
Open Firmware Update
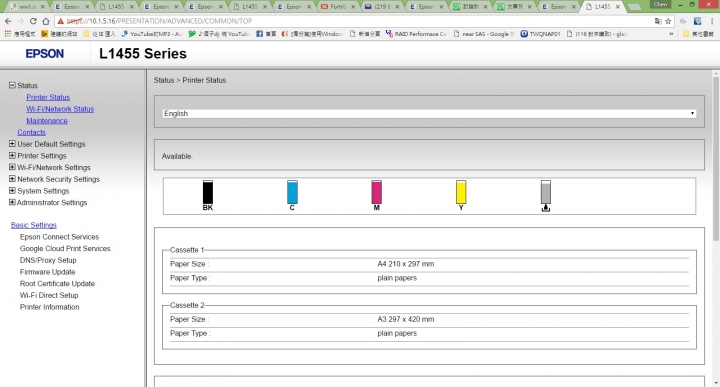(47, 272)
